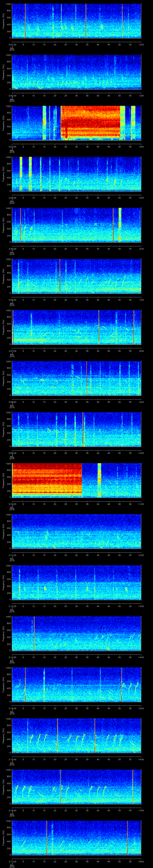Click the 2:05:00 start time label
This screenshot has width=153, height=868.
point(12,249)
